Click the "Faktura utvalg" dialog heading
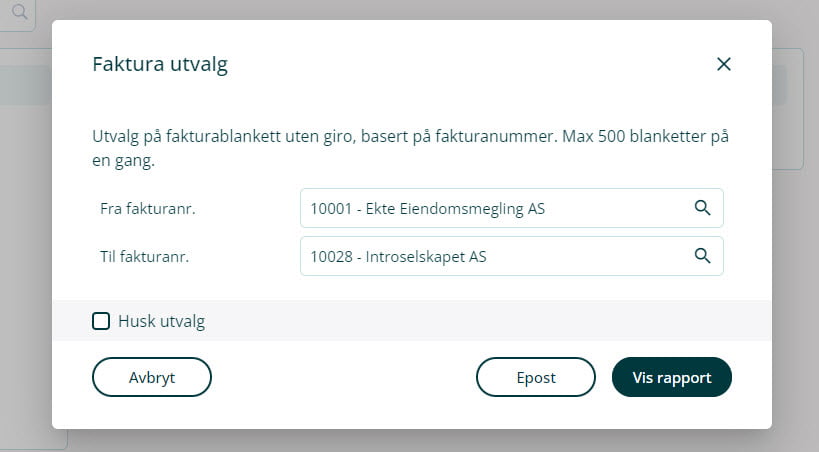Screen dimensions: 819x452 pos(160,65)
